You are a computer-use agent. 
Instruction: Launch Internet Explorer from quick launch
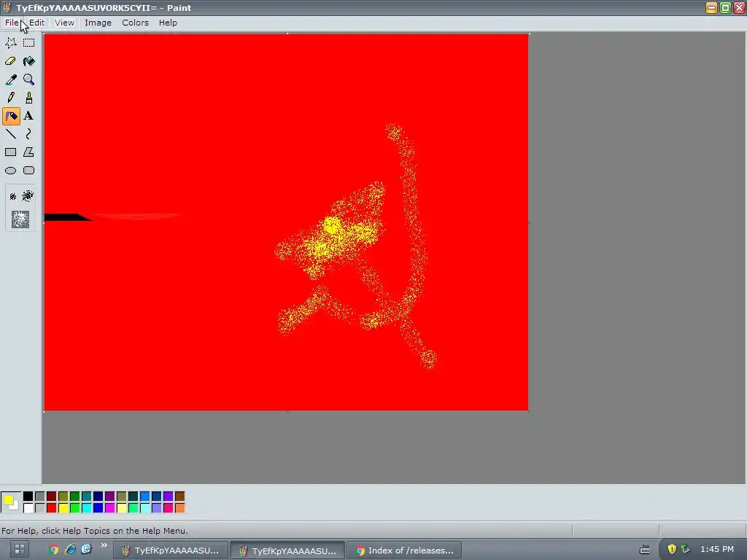[x=70, y=550]
